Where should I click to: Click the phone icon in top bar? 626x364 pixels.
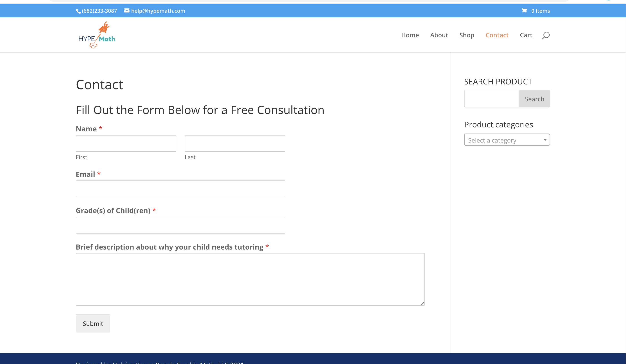[78, 11]
